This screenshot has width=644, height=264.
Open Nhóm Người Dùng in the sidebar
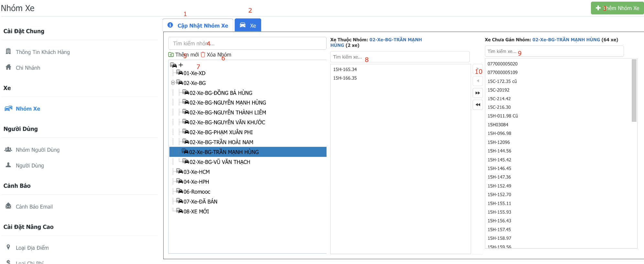pyautogui.click(x=38, y=150)
